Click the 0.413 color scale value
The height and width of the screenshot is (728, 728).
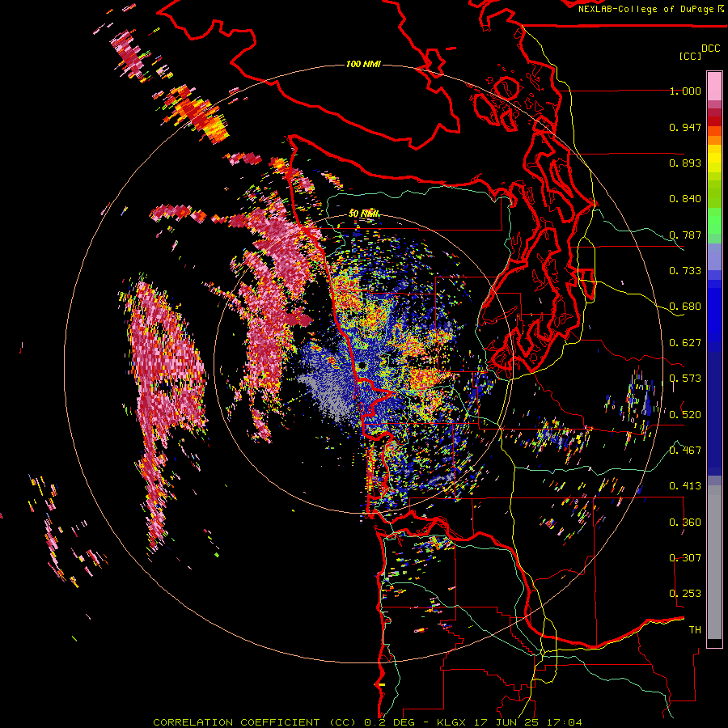click(x=685, y=486)
